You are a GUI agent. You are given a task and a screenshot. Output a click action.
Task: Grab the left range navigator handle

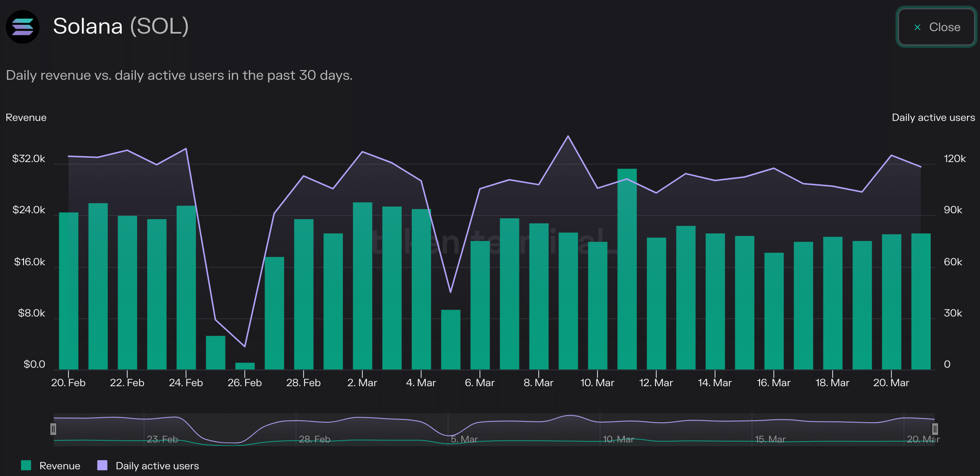(x=53, y=429)
